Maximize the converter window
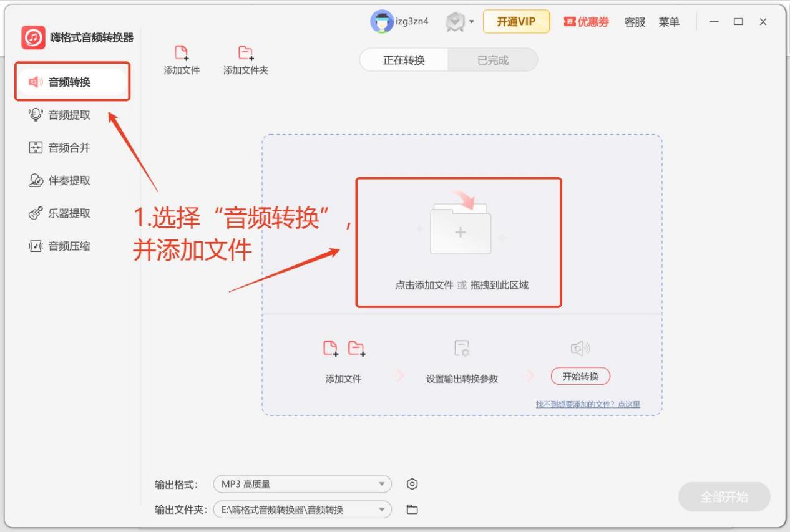This screenshot has height=532, width=790. click(739, 22)
